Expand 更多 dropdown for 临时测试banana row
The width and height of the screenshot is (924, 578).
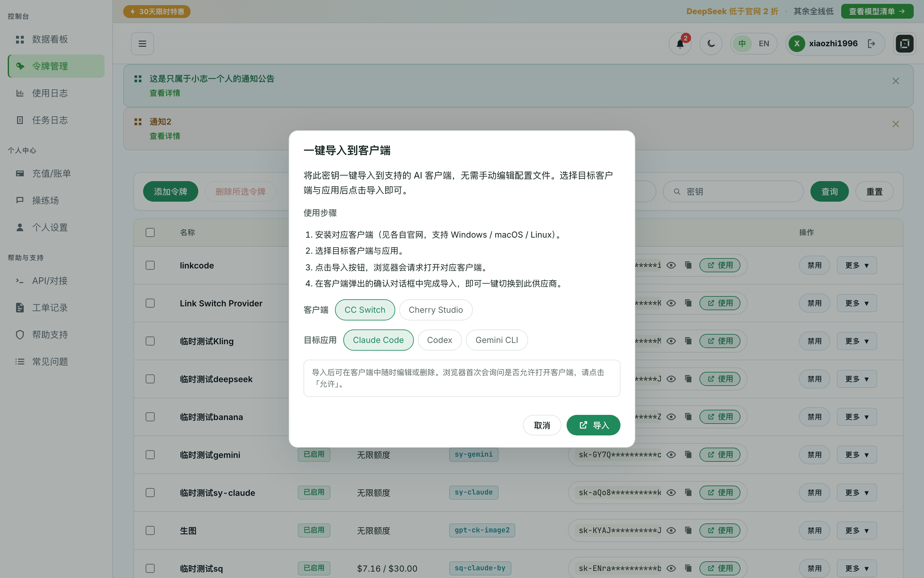click(x=857, y=417)
